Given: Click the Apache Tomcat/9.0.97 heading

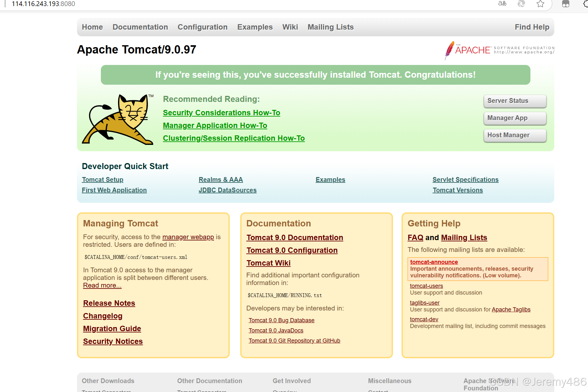Looking at the screenshot, I should (x=136, y=50).
